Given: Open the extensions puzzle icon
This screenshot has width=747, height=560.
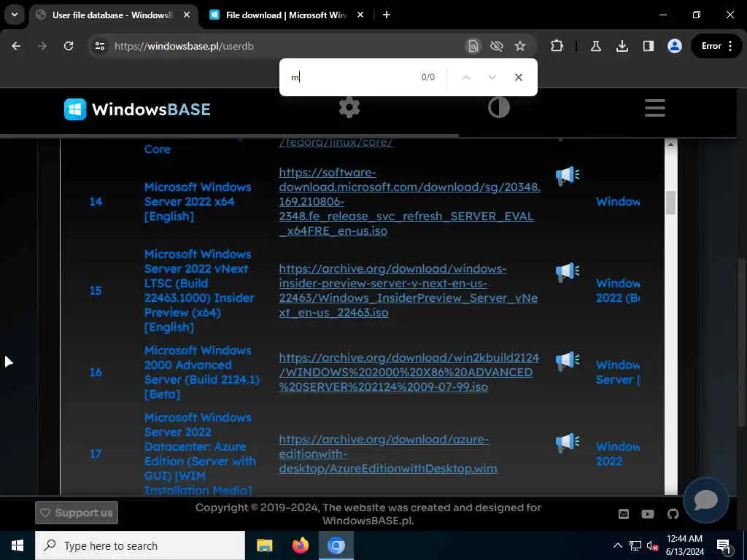Looking at the screenshot, I should pos(557,46).
